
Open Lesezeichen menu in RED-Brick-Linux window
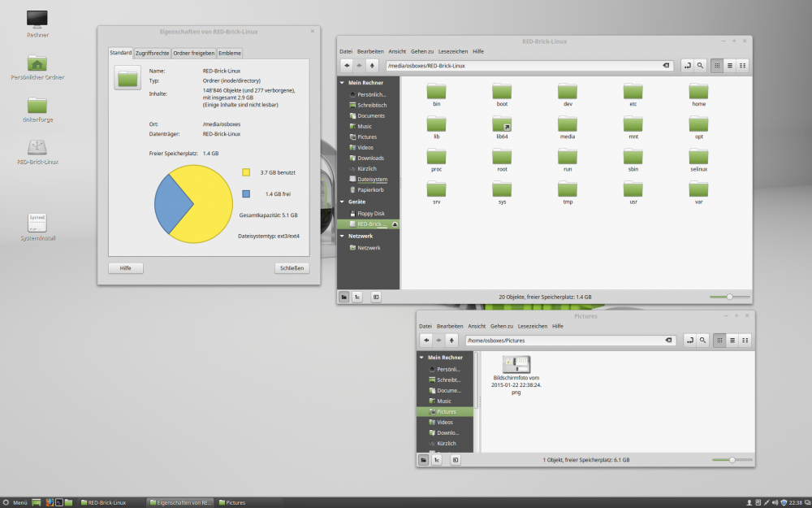[x=452, y=51]
